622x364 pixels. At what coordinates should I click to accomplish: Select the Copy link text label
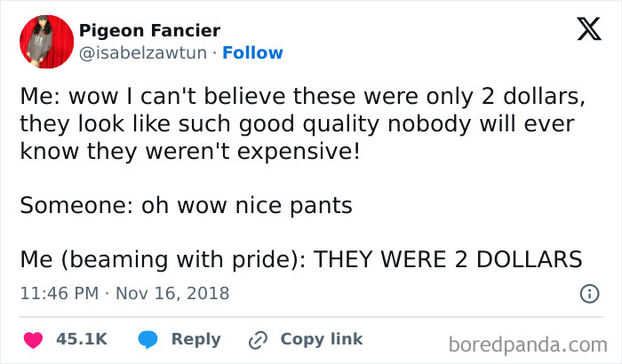[321, 339]
